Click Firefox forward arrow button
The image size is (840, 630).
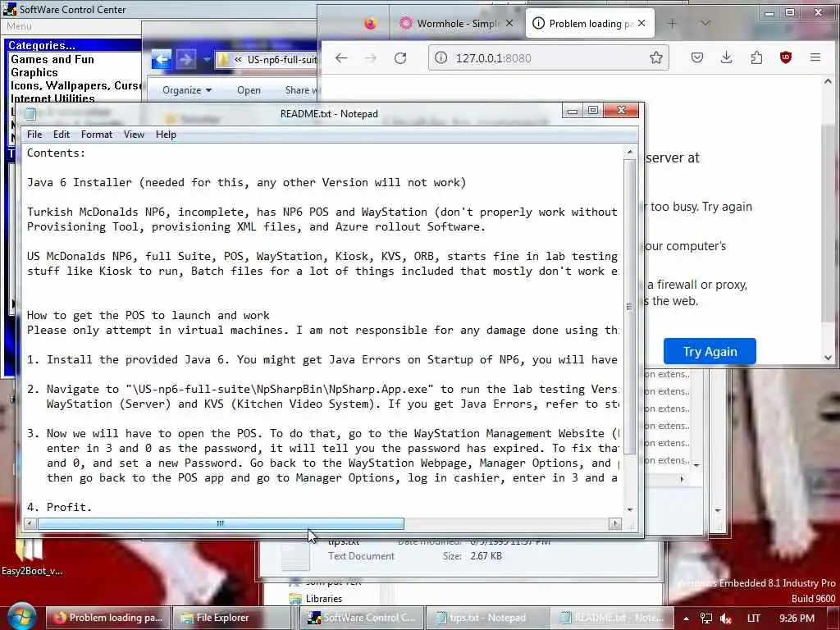click(x=371, y=58)
